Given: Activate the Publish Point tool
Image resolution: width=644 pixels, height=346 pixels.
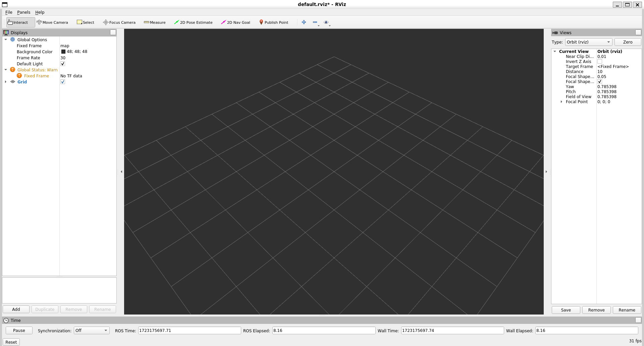Looking at the screenshot, I should [x=274, y=22].
